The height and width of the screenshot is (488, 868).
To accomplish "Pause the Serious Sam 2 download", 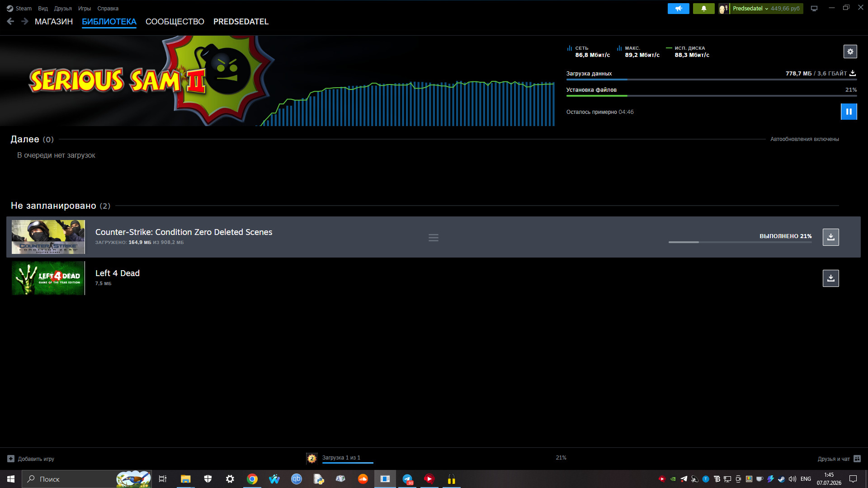I will click(x=849, y=112).
